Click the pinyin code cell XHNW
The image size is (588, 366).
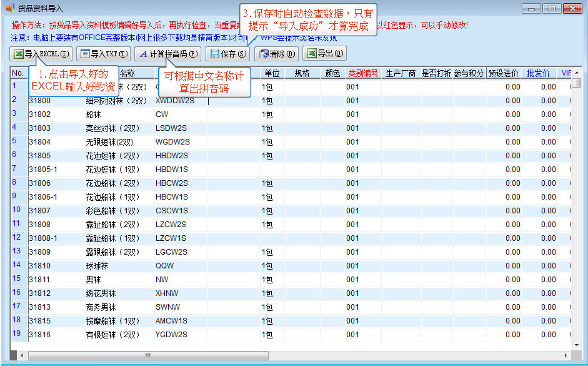click(x=166, y=293)
